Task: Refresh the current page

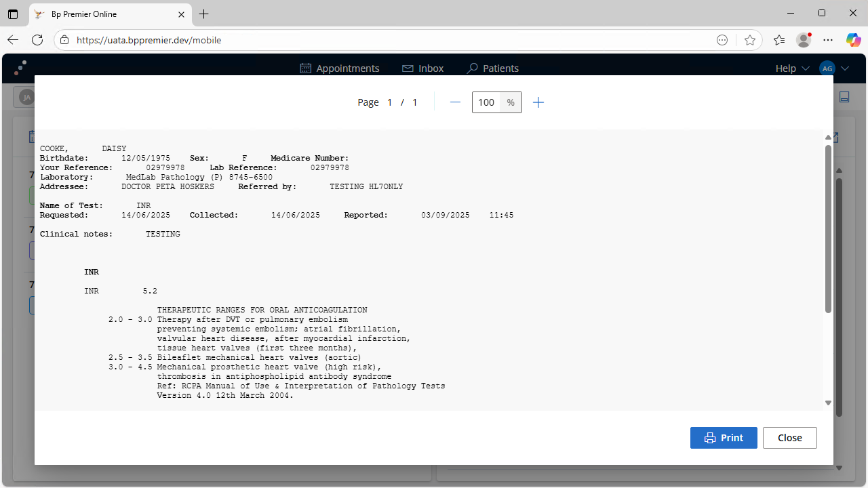Action: pyautogui.click(x=37, y=40)
